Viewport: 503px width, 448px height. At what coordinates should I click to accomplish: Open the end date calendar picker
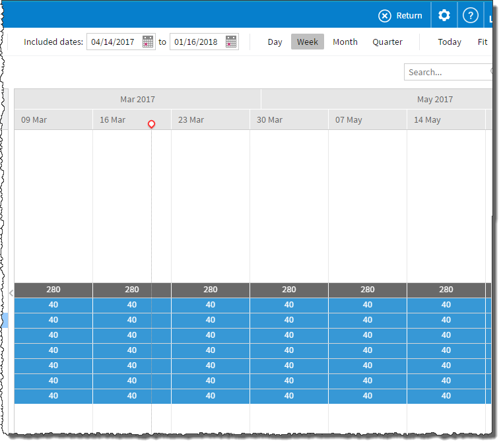click(x=231, y=42)
